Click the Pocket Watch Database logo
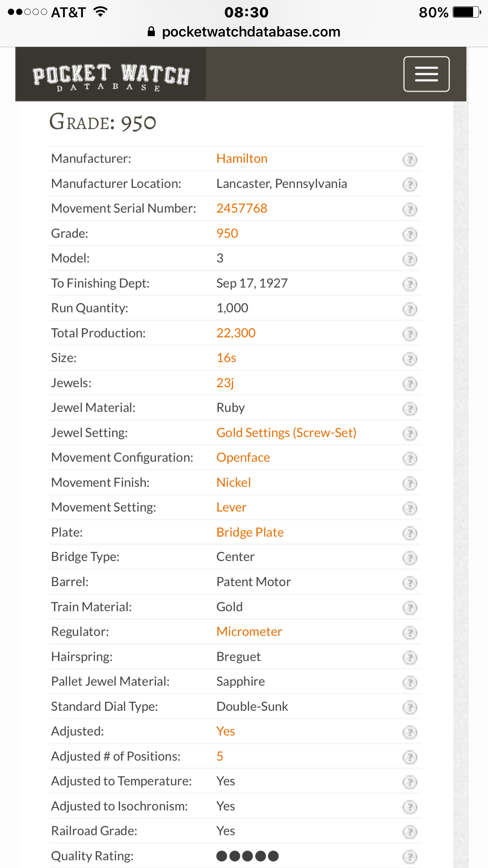Viewport: 488px width, 868px height. (x=110, y=75)
